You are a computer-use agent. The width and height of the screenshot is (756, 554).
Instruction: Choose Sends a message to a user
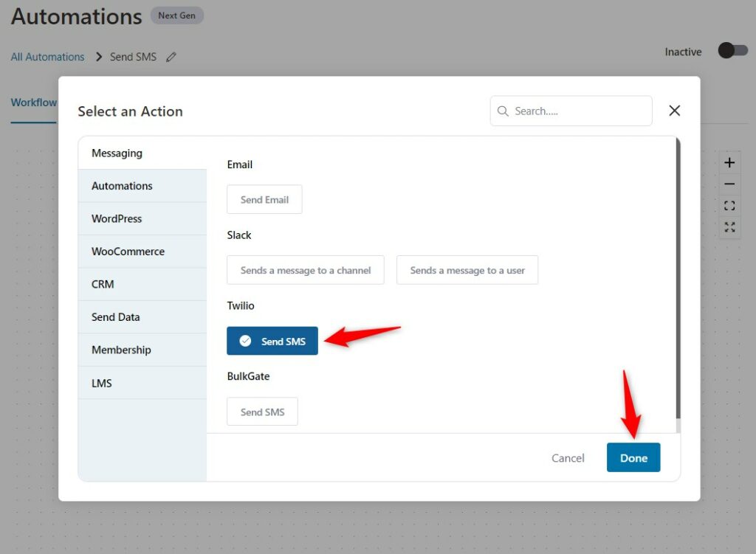coord(467,270)
